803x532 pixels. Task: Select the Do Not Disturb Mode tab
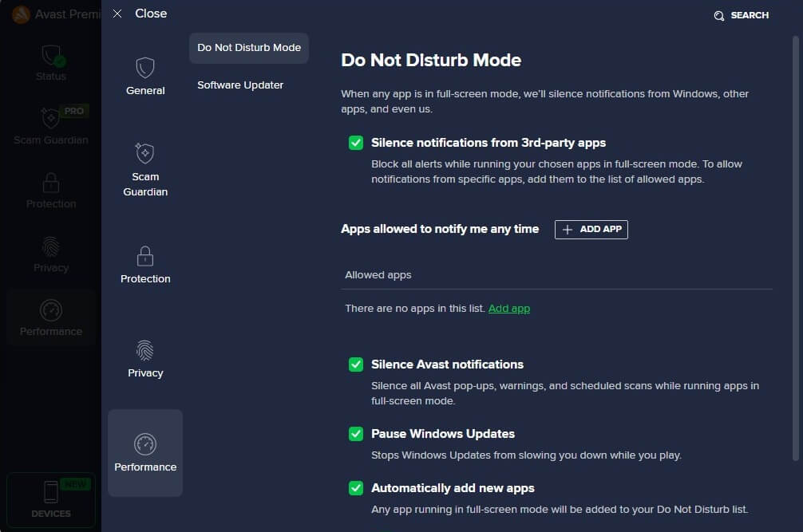pyautogui.click(x=249, y=48)
